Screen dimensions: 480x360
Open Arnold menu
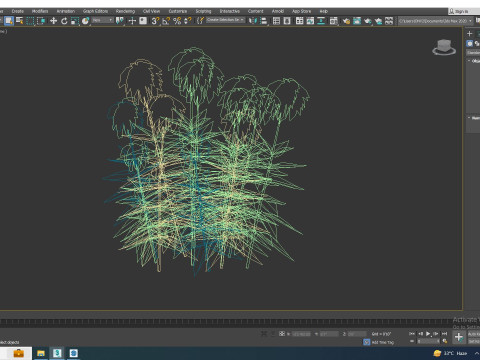(278, 11)
